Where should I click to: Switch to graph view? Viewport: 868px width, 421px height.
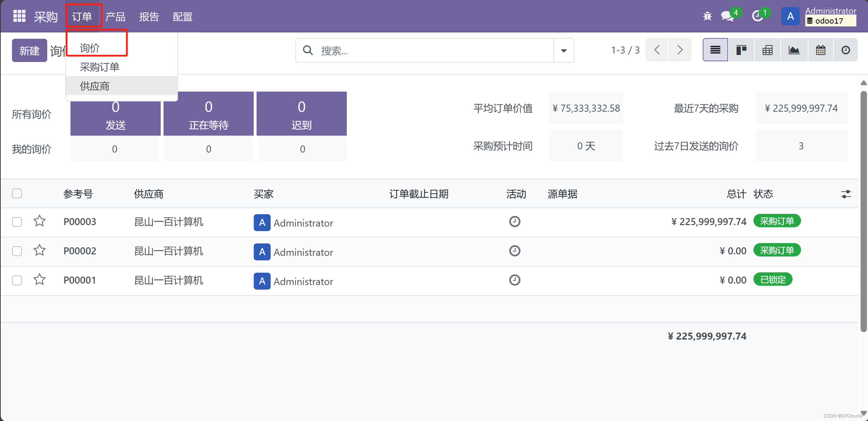click(794, 50)
